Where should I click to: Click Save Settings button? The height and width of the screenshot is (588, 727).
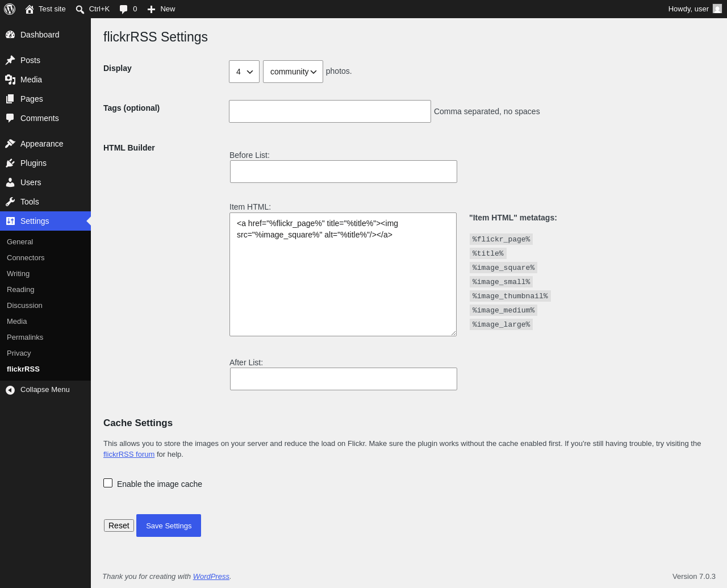[x=169, y=526]
